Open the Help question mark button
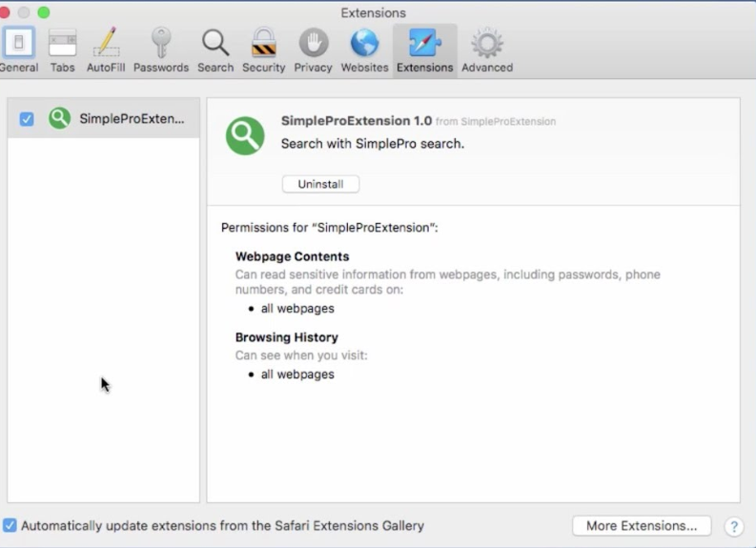The width and height of the screenshot is (756, 548). point(734,526)
